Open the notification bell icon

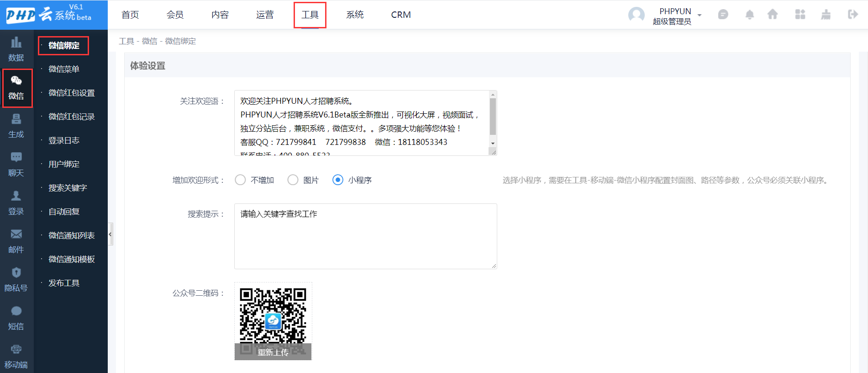click(749, 15)
